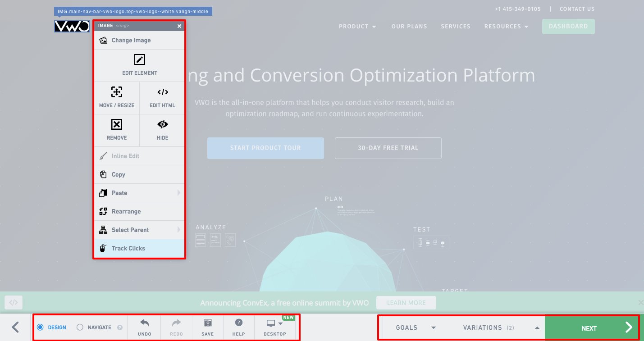Click the Rearrange icon
The height and width of the screenshot is (341, 644).
[103, 211]
